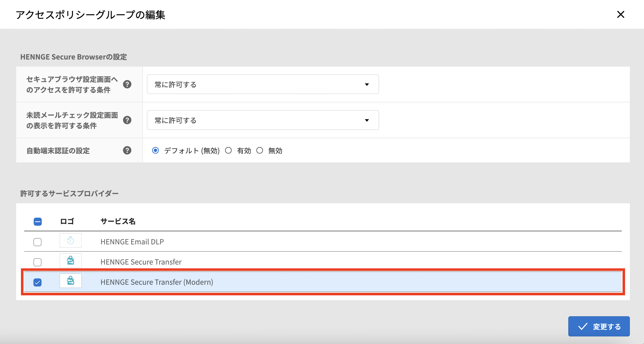
Task: Open help icon for 未読メールチェック設定画面 condition
Action: (x=127, y=120)
